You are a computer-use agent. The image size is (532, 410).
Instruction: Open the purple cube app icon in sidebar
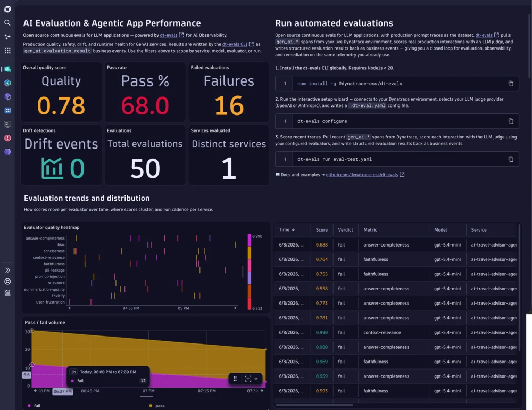click(x=7, y=97)
